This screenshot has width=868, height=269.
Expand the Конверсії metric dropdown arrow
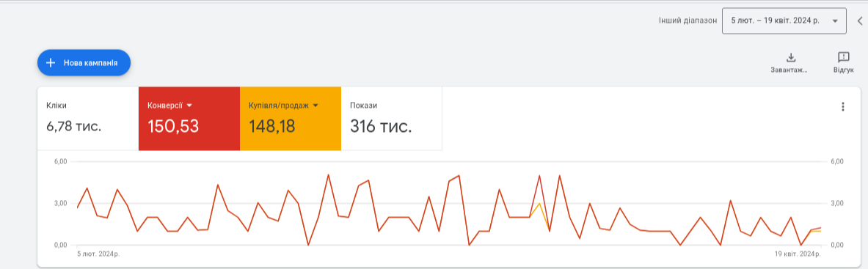(x=189, y=106)
